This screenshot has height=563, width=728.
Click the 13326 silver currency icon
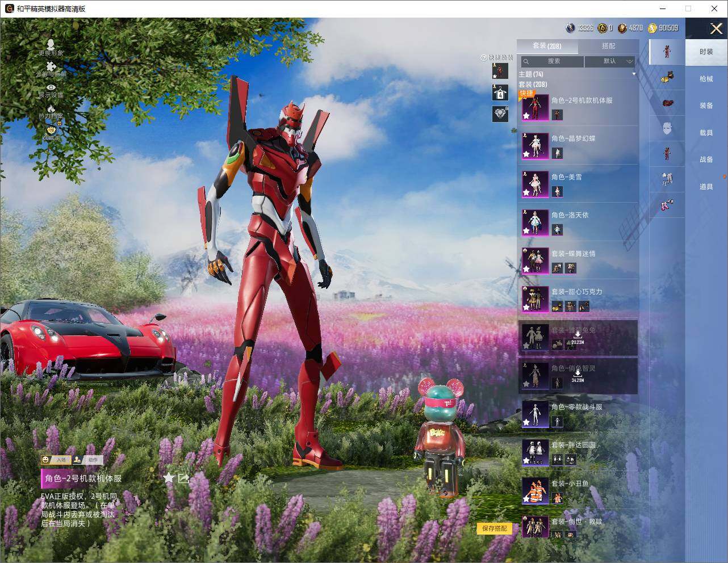(571, 28)
